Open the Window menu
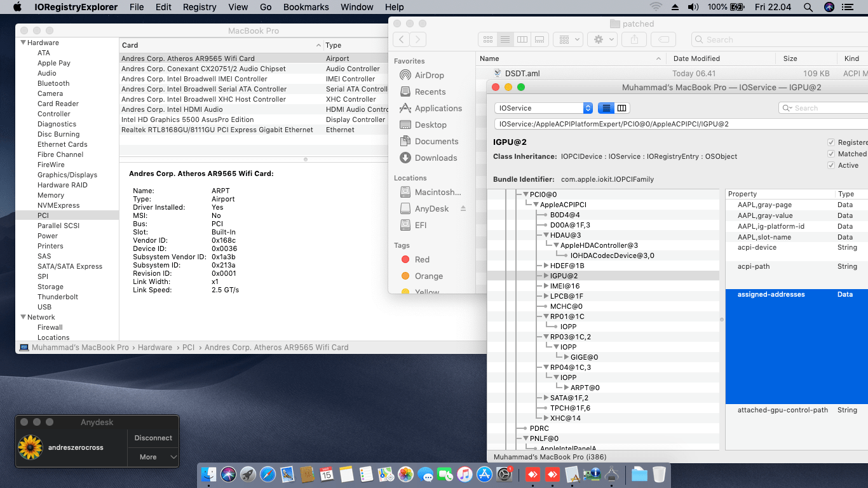The height and width of the screenshot is (488, 868). click(x=357, y=7)
